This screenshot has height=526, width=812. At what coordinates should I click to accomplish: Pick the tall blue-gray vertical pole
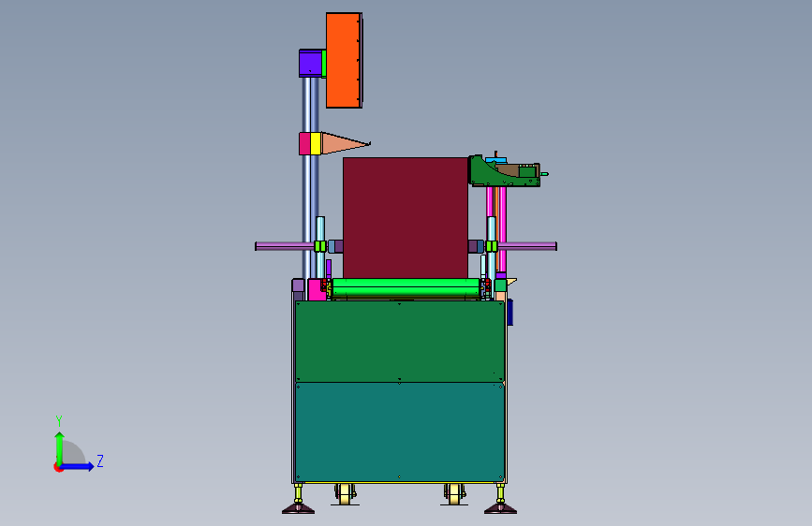pyautogui.click(x=311, y=207)
